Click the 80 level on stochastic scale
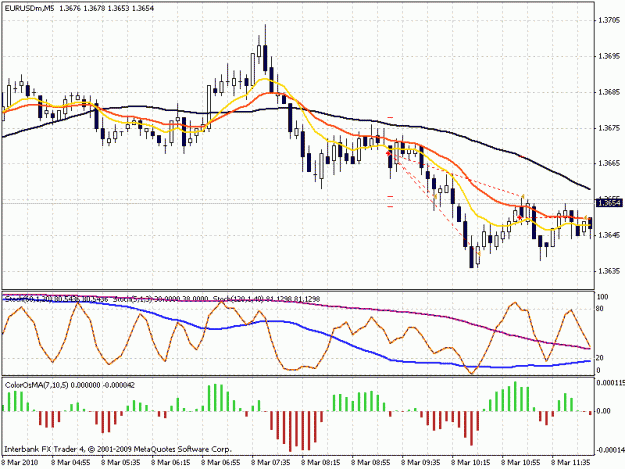Screen dimensions: 625x469 coord(600,308)
